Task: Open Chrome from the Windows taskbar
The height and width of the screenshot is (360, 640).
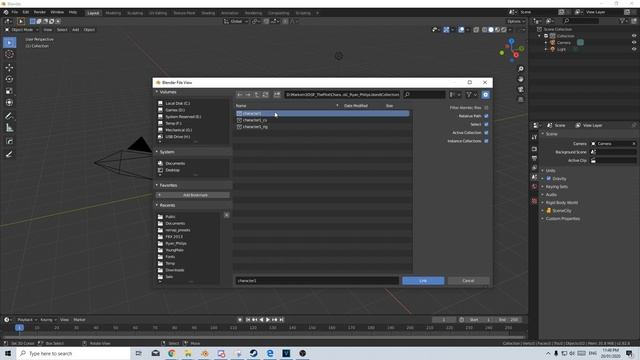Action: coord(172,353)
